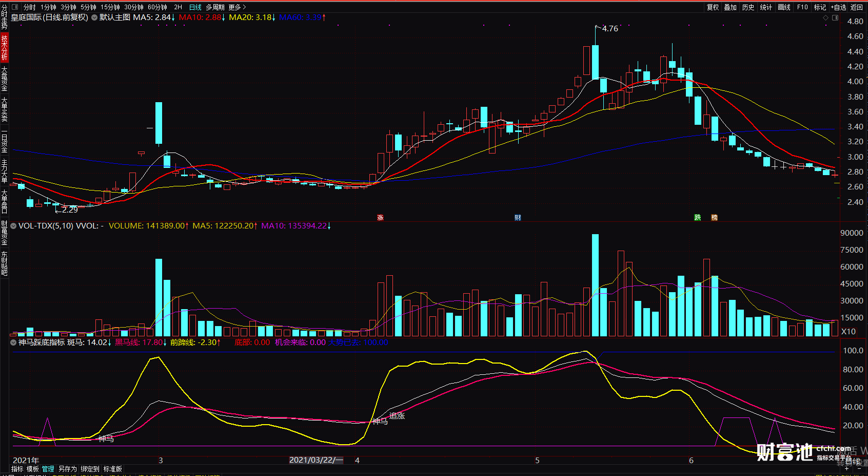
Task: Open F10 company info
Action: pyautogui.click(x=802, y=7)
